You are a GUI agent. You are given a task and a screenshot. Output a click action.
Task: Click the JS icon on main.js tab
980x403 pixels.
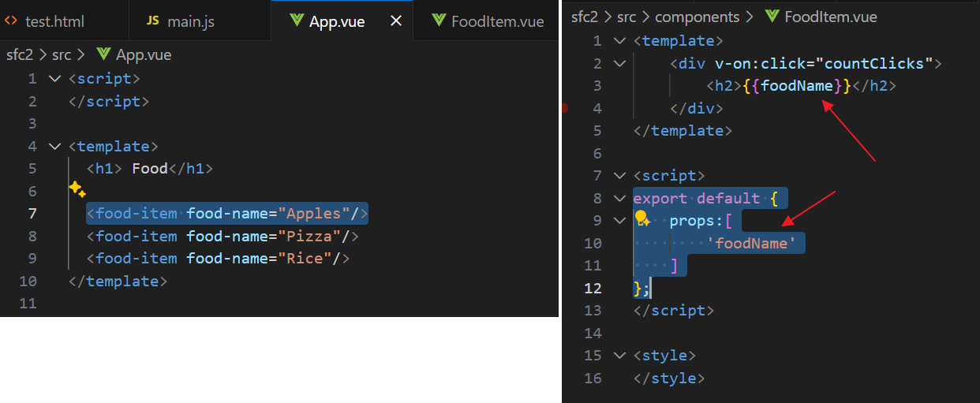click(153, 21)
